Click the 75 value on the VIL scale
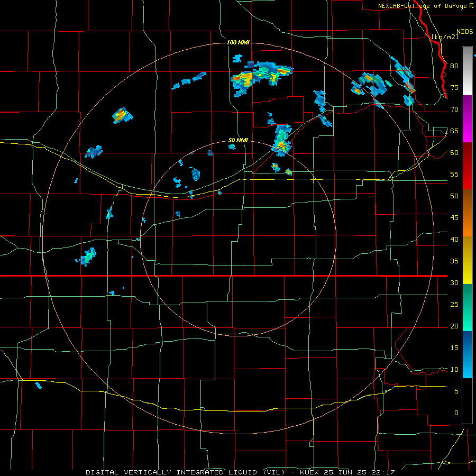This screenshot has height=476, width=476. click(x=454, y=87)
